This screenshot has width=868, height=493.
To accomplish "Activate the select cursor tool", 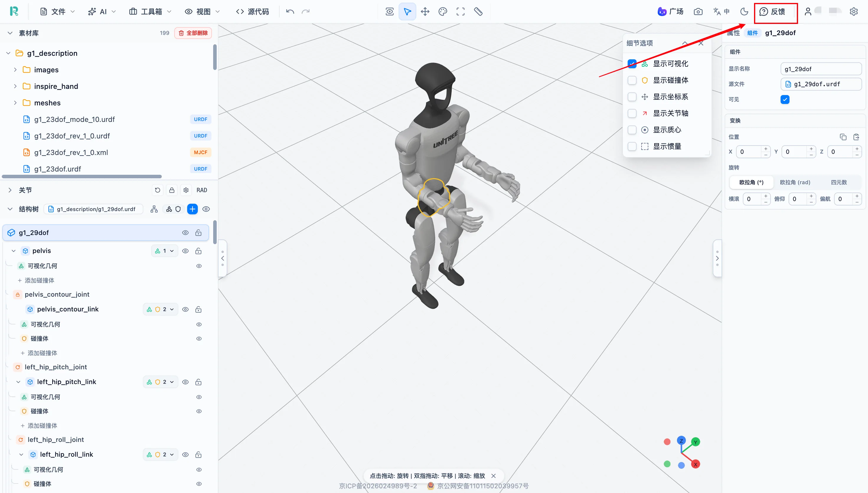I will pyautogui.click(x=407, y=12).
